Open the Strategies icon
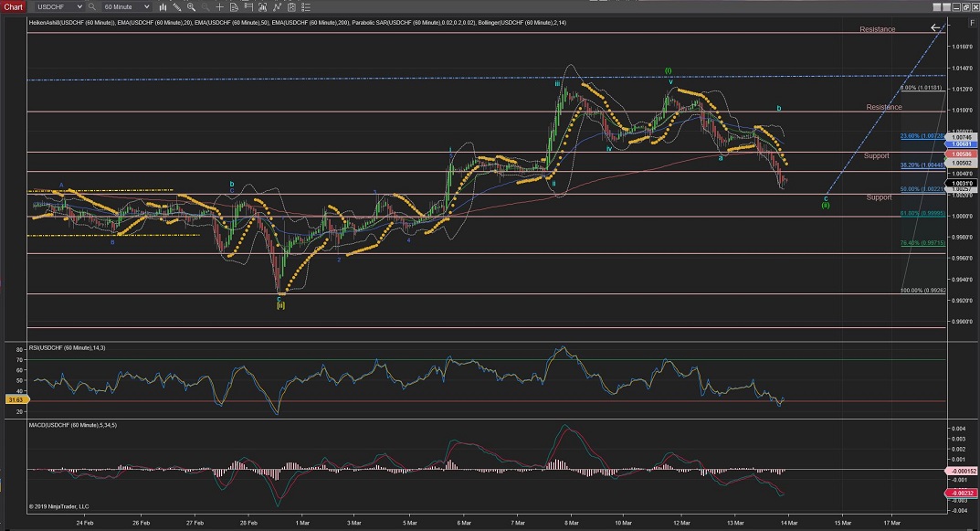Image resolution: width=980 pixels, height=531 pixels. [x=291, y=7]
